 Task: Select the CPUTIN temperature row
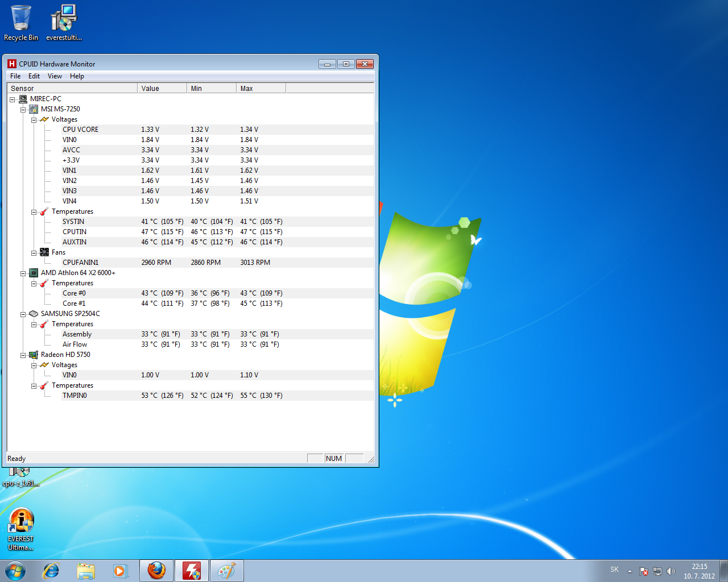pyautogui.click(x=218, y=232)
